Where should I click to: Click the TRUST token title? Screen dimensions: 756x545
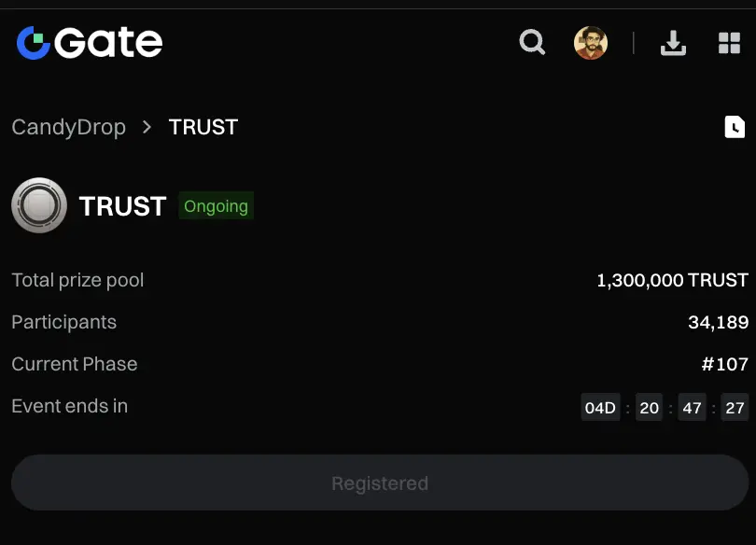[x=122, y=206]
